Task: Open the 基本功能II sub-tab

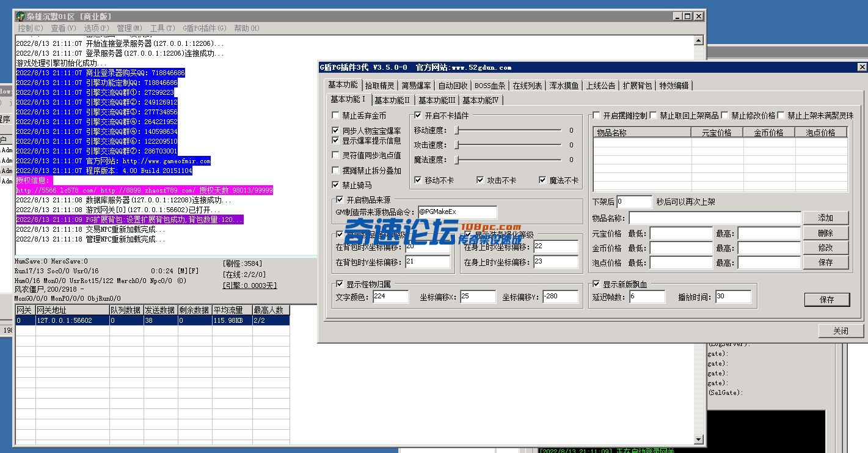Action: pos(392,100)
